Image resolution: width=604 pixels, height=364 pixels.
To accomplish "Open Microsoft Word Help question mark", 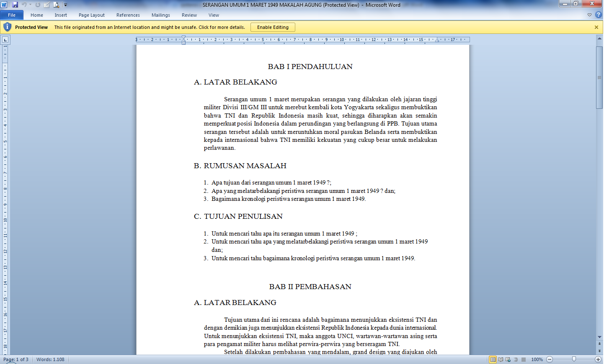I will click(x=598, y=15).
